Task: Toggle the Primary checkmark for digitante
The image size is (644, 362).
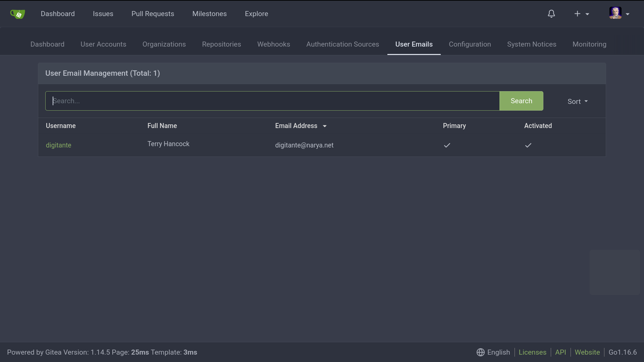Action: point(447,145)
